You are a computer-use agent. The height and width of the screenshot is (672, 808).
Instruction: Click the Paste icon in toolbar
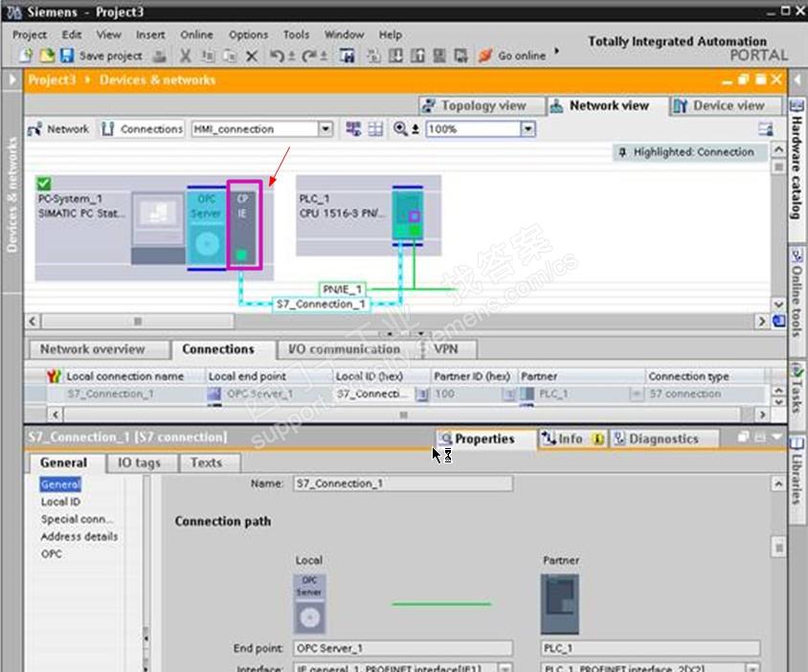[x=230, y=56]
